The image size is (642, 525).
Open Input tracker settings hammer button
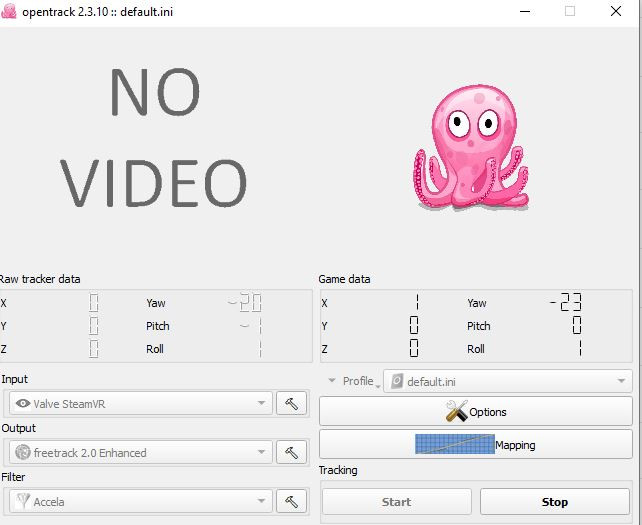tap(291, 403)
